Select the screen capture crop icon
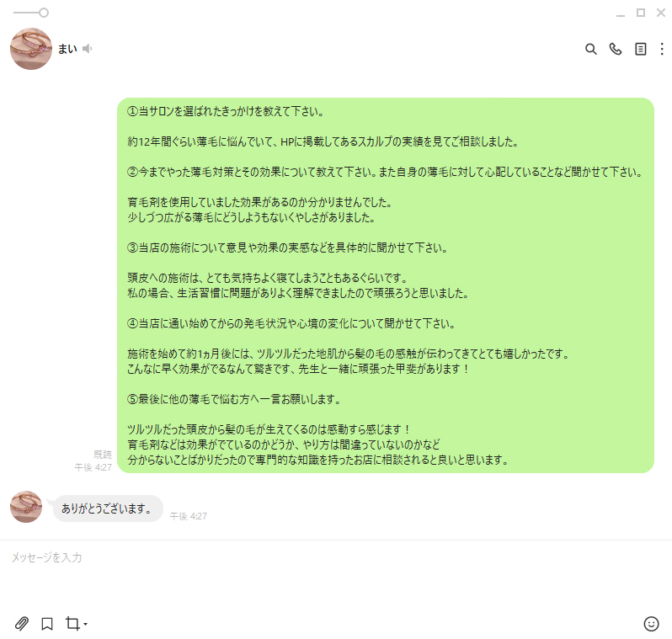The height and width of the screenshot is (639, 672). pos(72,624)
